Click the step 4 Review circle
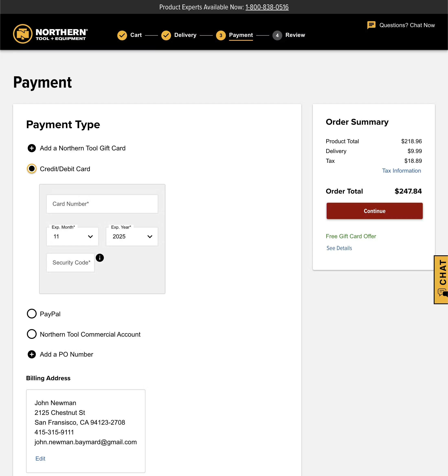Viewport: 448px width, 476px height. (277, 35)
